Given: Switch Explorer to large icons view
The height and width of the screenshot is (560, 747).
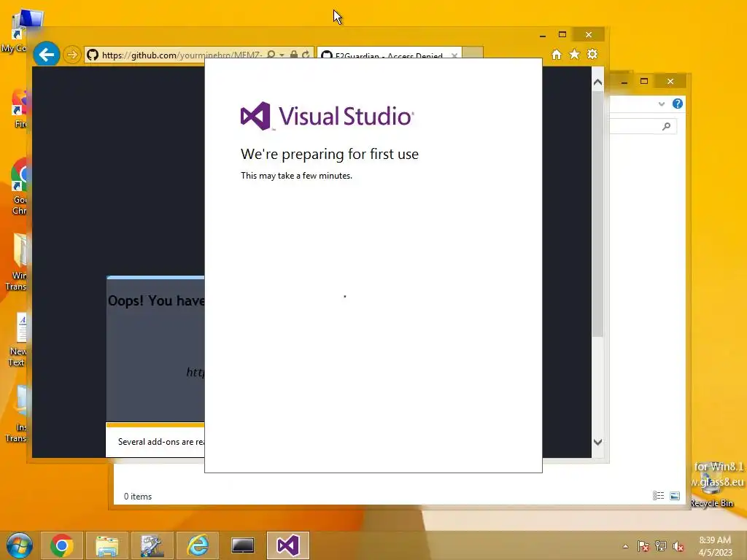Looking at the screenshot, I should tap(675, 496).
